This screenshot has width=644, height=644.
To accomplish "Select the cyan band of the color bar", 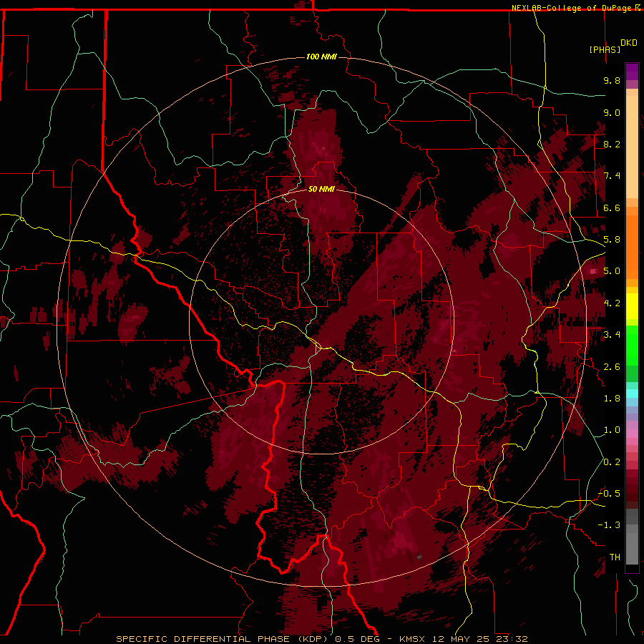I will tap(632, 394).
